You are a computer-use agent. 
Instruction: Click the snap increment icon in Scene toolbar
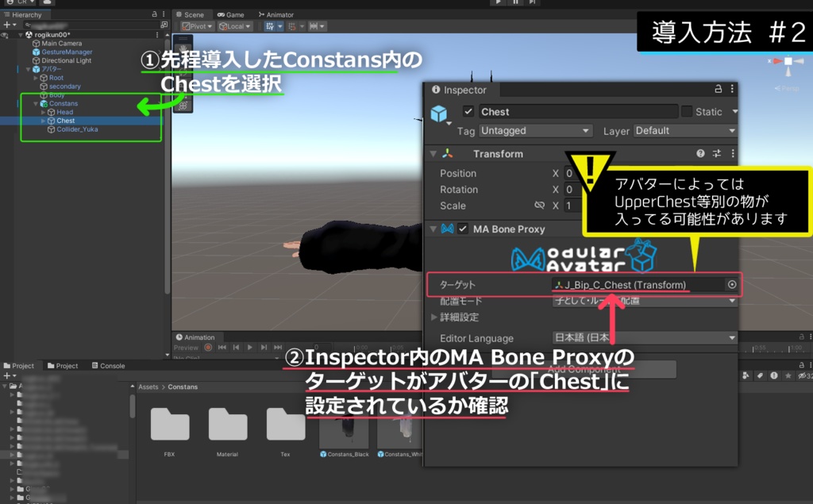click(292, 26)
